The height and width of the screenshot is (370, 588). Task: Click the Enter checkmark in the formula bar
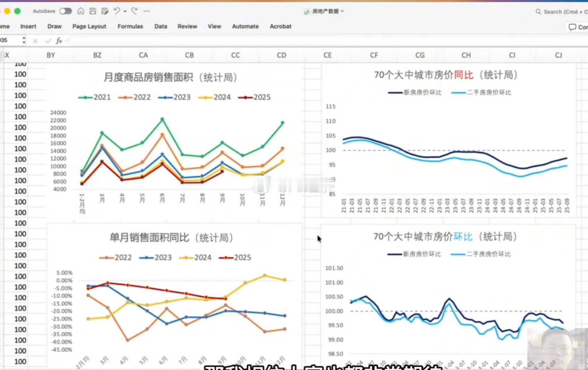coord(48,41)
